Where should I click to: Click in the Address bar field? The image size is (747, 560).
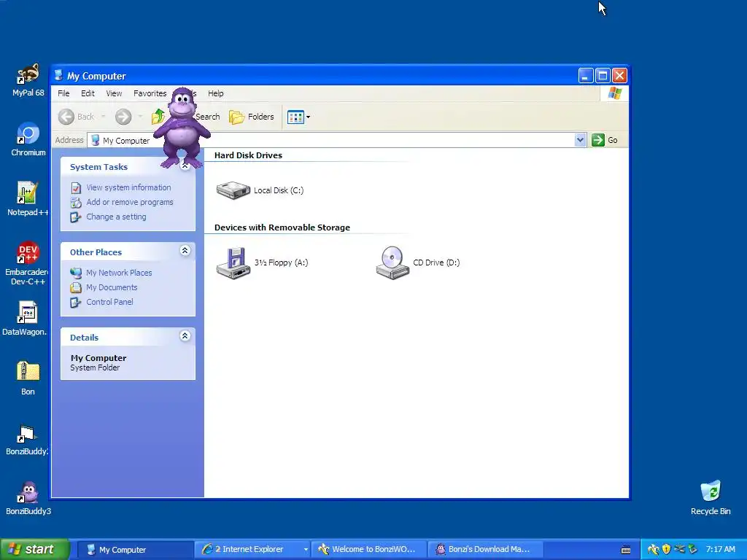pos(336,140)
